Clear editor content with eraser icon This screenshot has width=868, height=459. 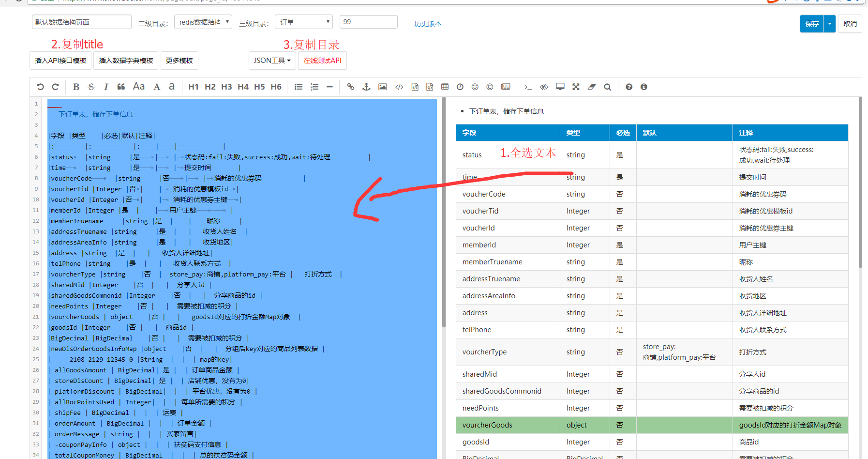tap(592, 87)
